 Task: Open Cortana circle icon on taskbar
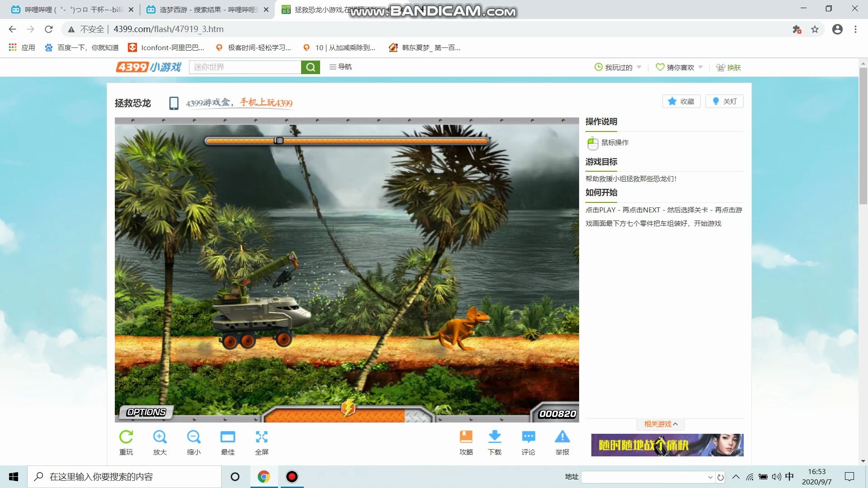[235, 477]
